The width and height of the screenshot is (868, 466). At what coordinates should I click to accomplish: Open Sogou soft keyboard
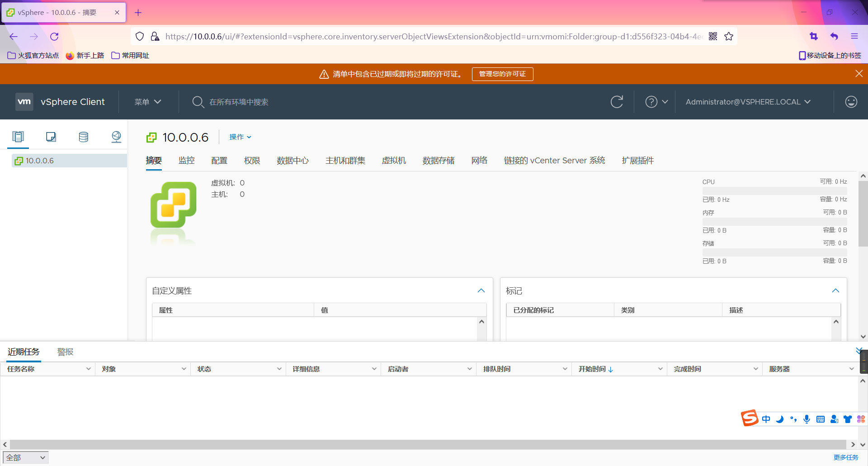coord(821,419)
